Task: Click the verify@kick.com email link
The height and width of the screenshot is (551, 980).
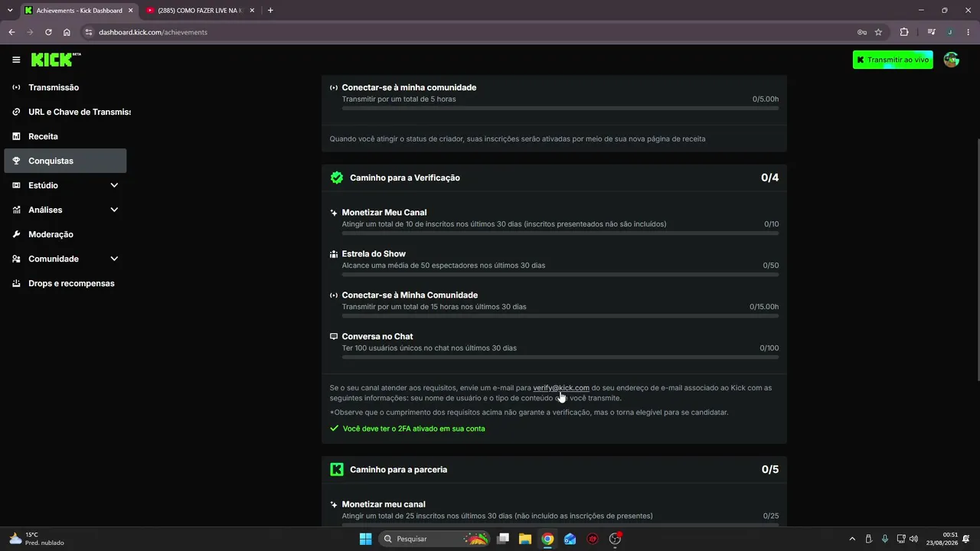Action: [x=561, y=388]
